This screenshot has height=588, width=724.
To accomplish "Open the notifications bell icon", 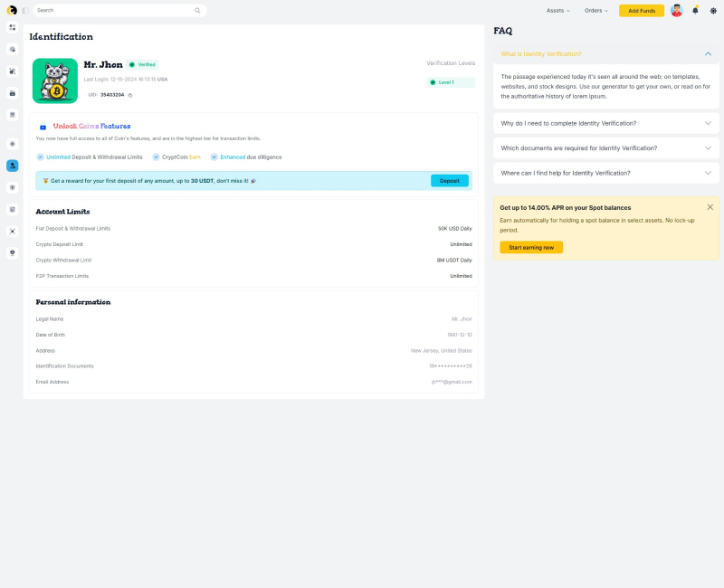I will (695, 10).
